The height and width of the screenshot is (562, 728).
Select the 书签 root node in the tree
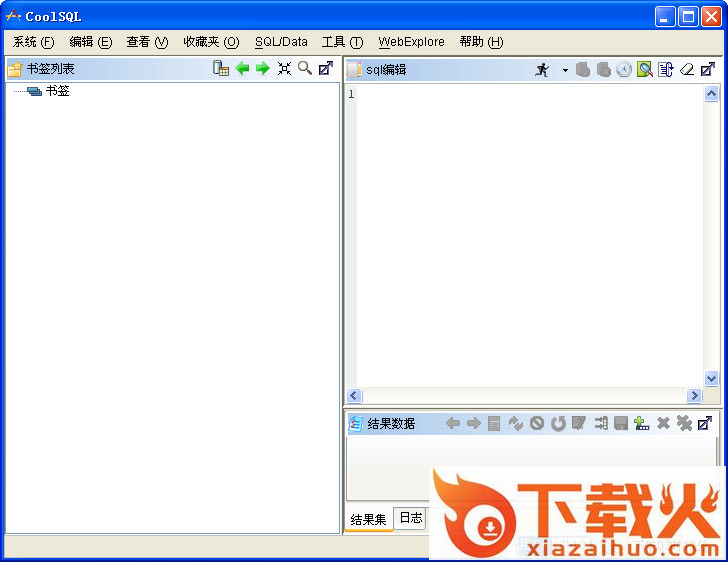pos(57,91)
